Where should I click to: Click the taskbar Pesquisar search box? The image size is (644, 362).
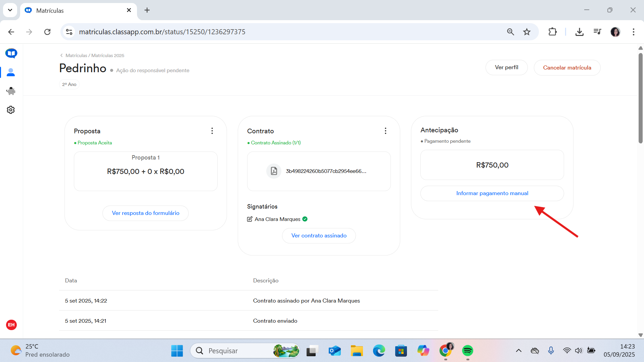pyautogui.click(x=245, y=351)
